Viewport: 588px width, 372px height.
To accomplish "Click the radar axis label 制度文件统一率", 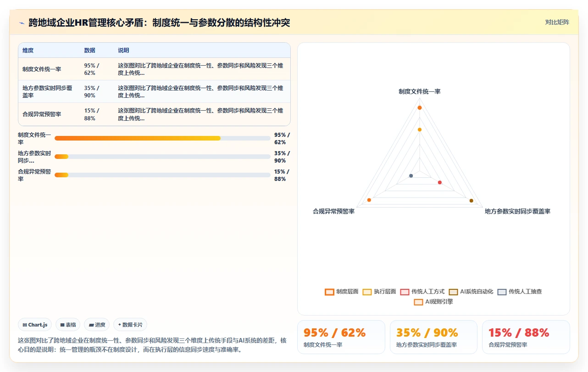I will (x=419, y=91).
